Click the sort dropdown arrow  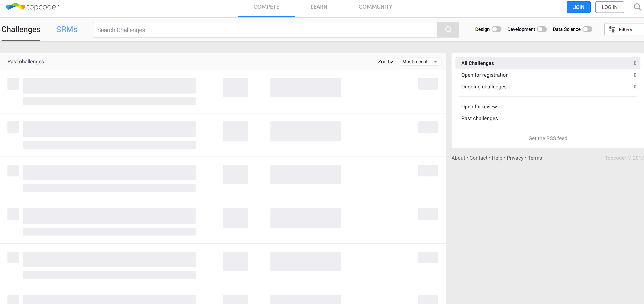pos(435,62)
